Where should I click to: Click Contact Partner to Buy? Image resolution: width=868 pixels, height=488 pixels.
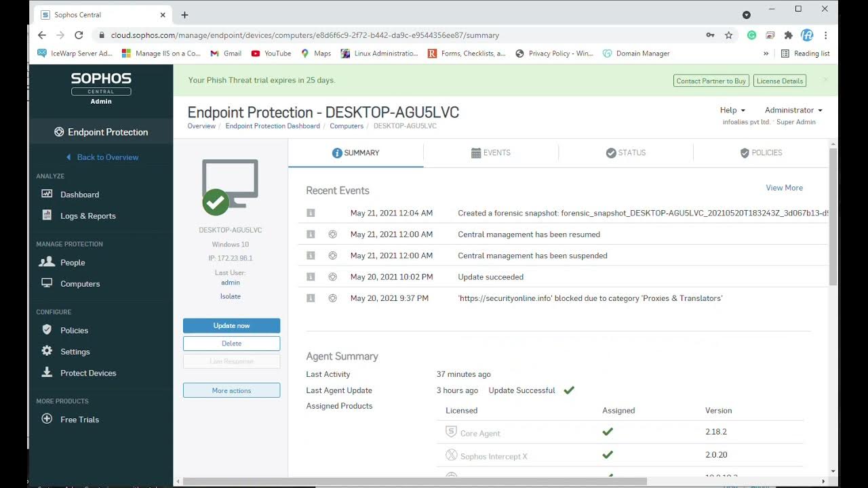point(711,81)
